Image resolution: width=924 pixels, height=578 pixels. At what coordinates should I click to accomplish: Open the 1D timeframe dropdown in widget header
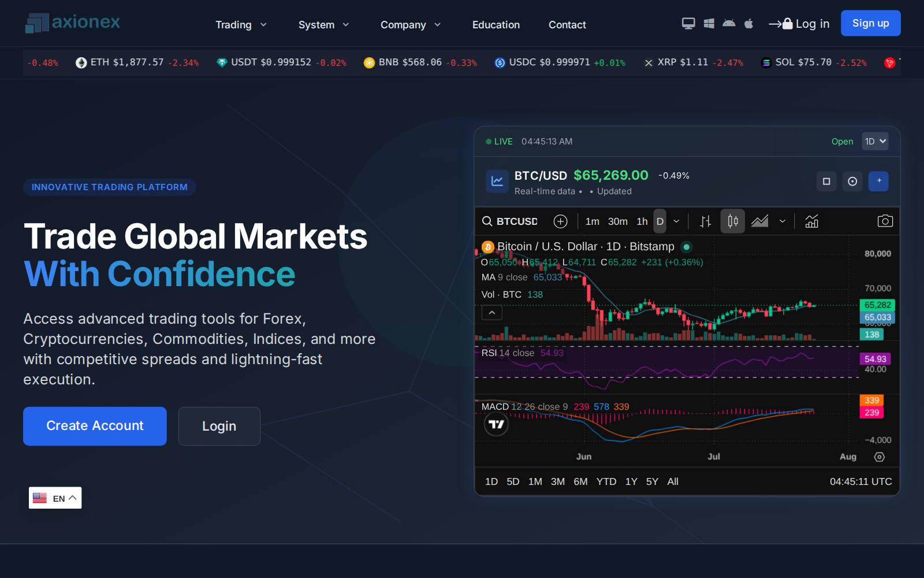click(875, 141)
